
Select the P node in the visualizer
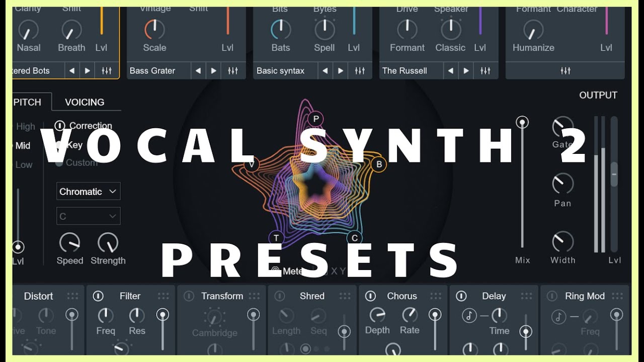click(316, 119)
